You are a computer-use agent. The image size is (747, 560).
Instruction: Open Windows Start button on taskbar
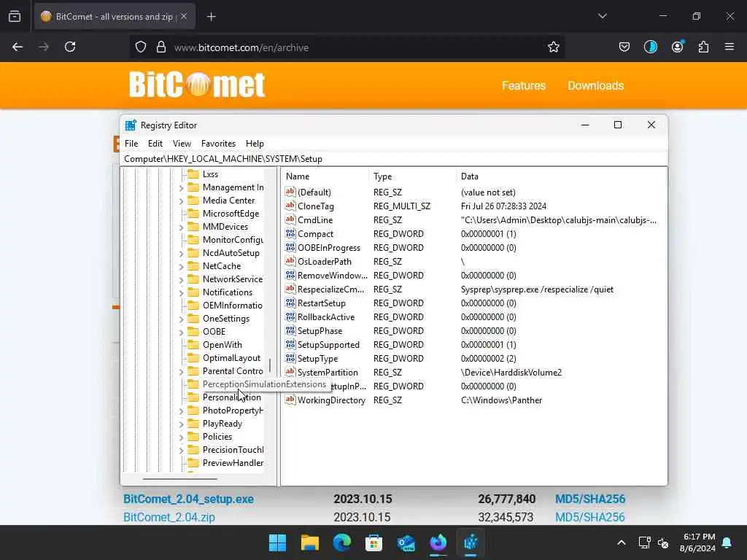coord(277,542)
